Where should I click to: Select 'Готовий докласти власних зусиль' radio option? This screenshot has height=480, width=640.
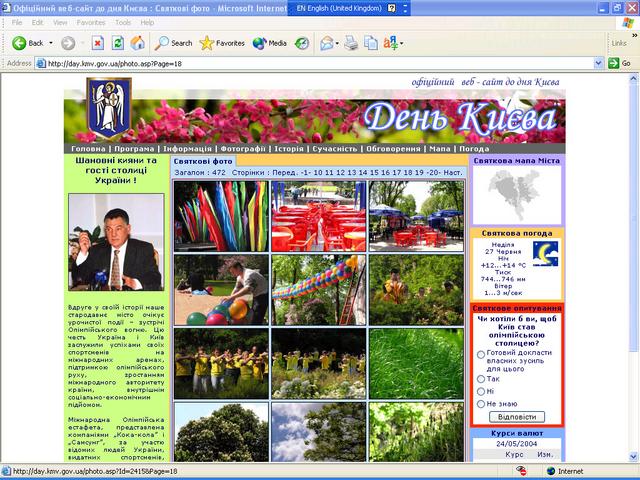[481, 354]
